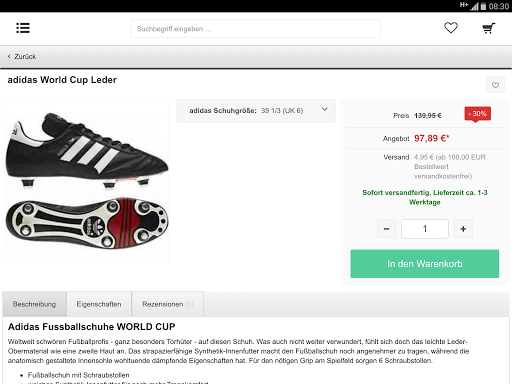
Task: Open the adidas shoe product image
Action: click(x=87, y=181)
